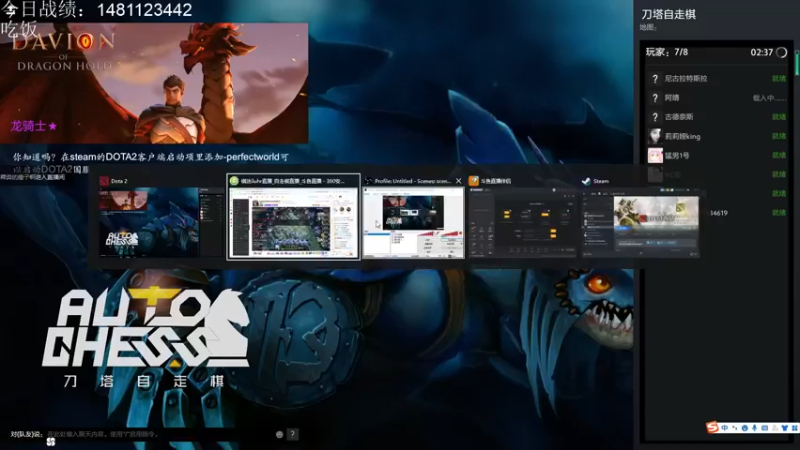
Task: Click the pink avatar of 猛男1号
Action: tap(655, 155)
